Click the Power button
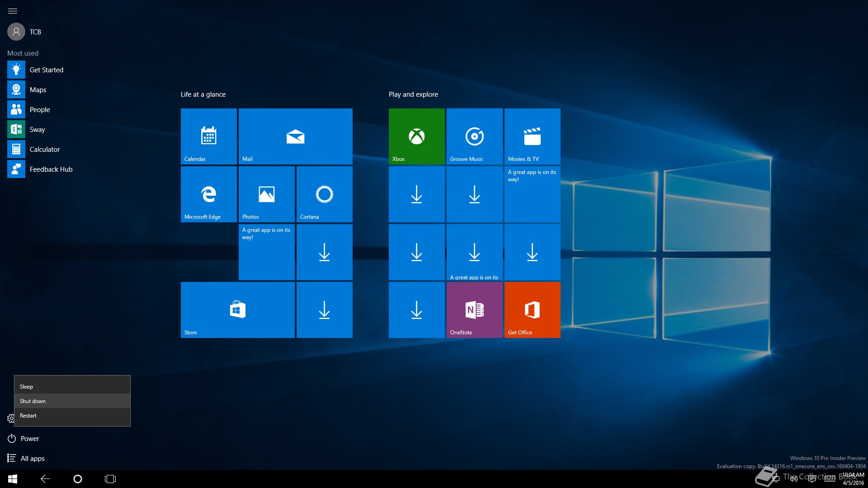This screenshot has width=868, height=488. click(x=24, y=438)
